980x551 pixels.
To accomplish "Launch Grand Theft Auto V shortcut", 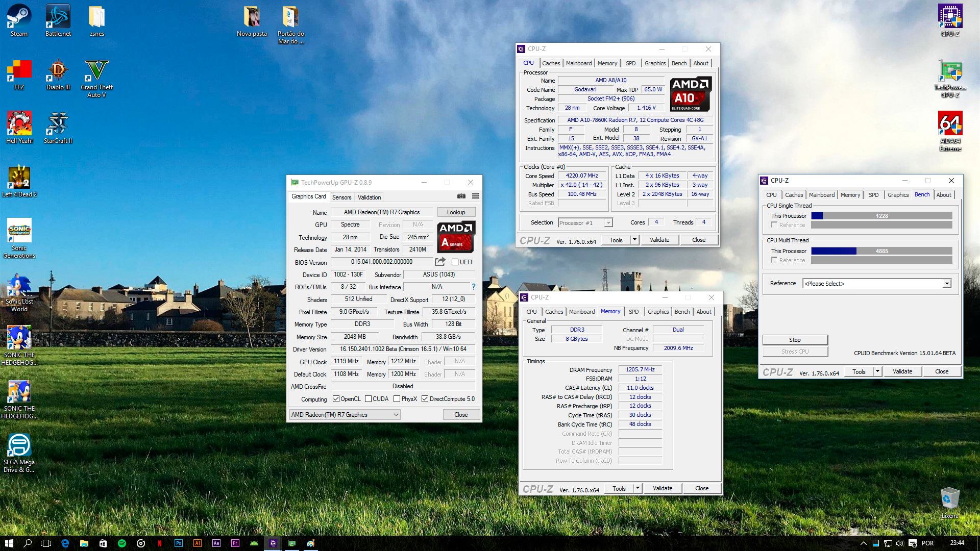I will (x=96, y=78).
